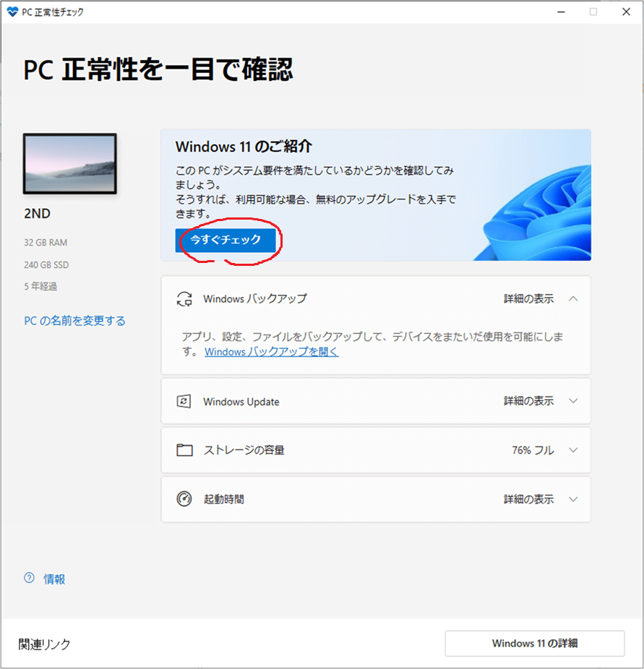Click the PC 正常性チェック heart icon in title bar
Screen dimensions: 644x669
coord(12,12)
